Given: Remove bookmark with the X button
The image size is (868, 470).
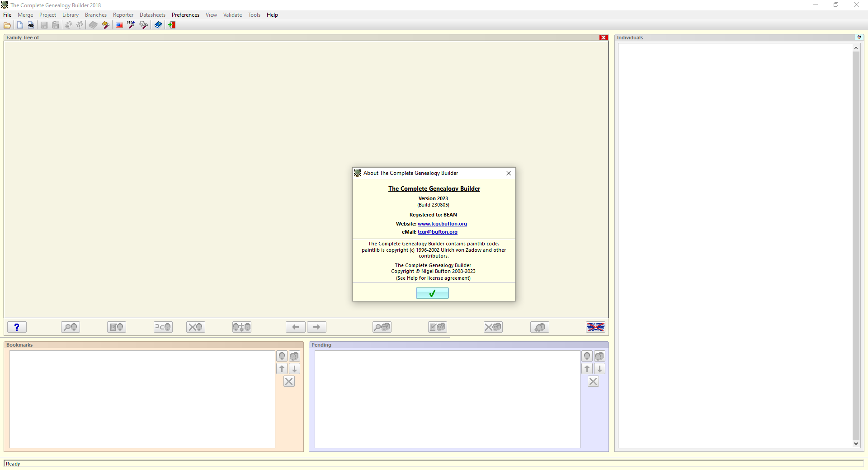Looking at the screenshot, I should (289, 381).
